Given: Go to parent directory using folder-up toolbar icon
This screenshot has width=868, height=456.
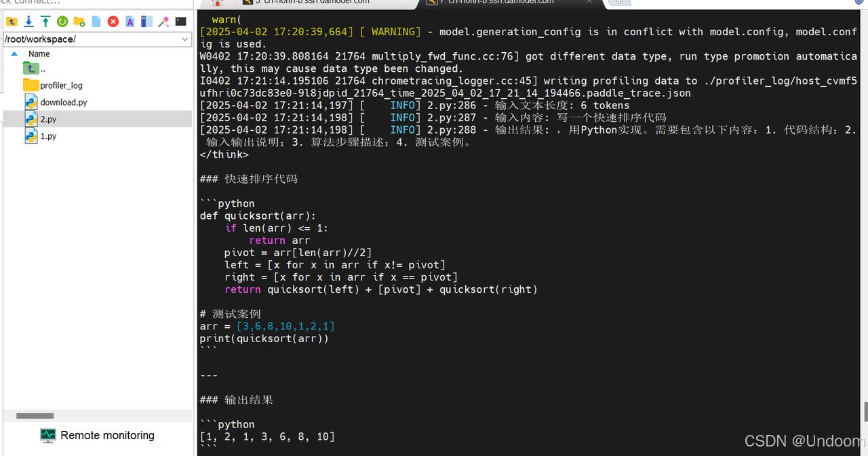Looking at the screenshot, I should coord(12,22).
